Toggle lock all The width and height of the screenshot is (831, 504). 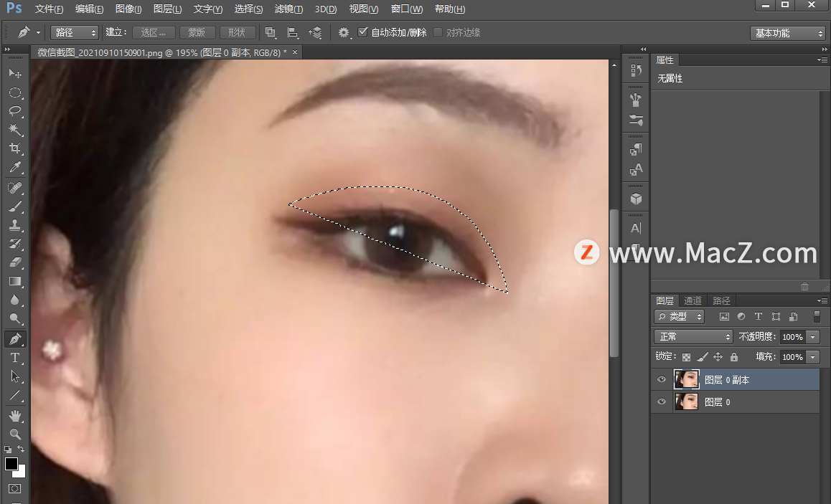pyautogui.click(x=734, y=357)
